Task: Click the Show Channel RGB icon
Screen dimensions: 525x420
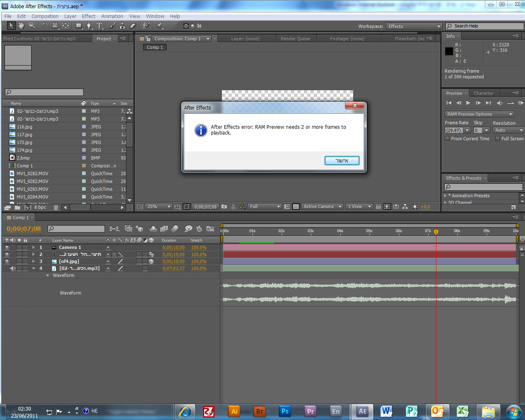Action: coord(242,207)
